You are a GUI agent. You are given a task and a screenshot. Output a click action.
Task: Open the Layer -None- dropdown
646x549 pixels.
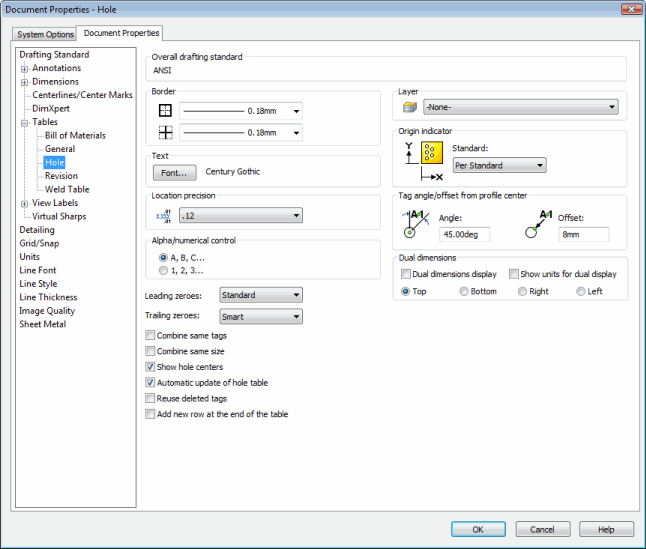click(521, 107)
